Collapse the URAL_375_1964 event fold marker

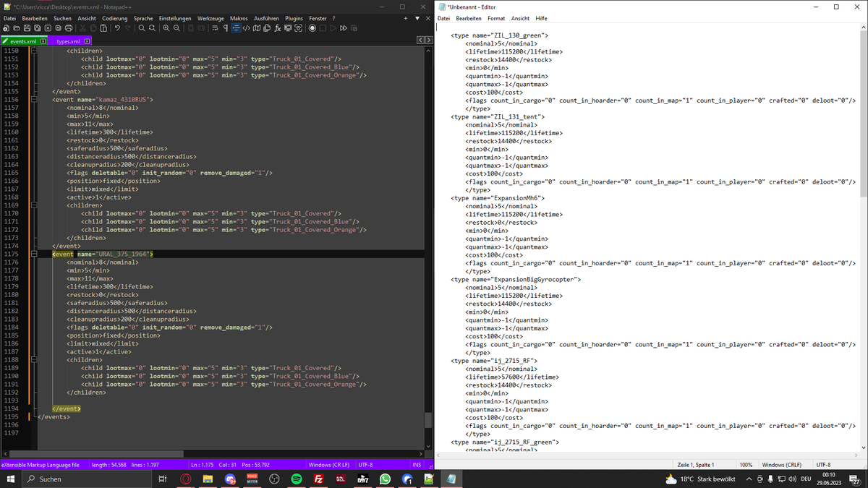click(x=33, y=254)
